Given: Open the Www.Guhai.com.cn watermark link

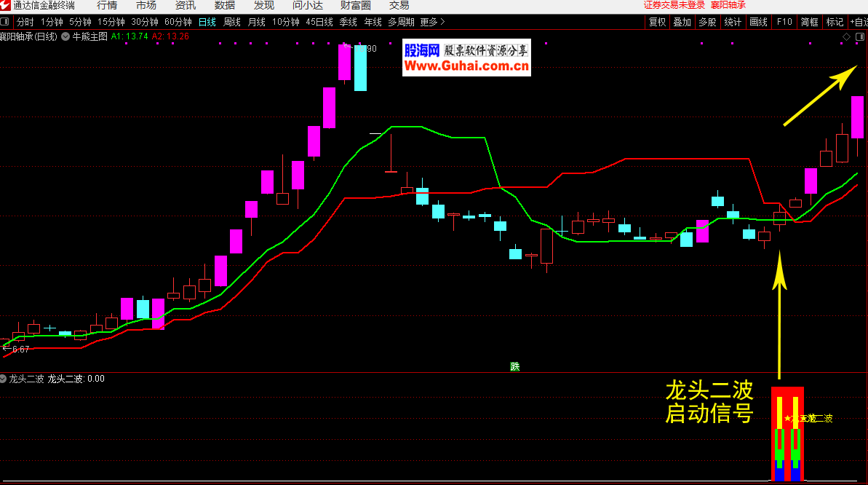Looking at the screenshot, I should pos(466,66).
